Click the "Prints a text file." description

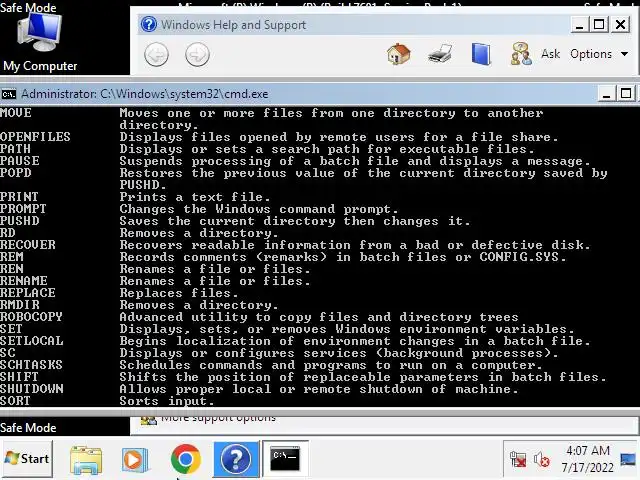click(195, 197)
